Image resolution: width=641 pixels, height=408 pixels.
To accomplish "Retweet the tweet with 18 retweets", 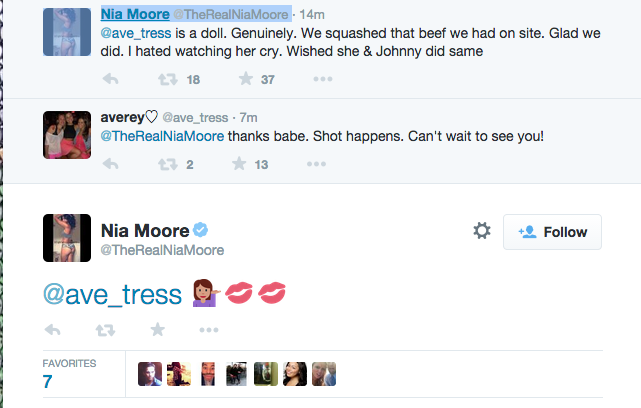I will tap(168, 79).
